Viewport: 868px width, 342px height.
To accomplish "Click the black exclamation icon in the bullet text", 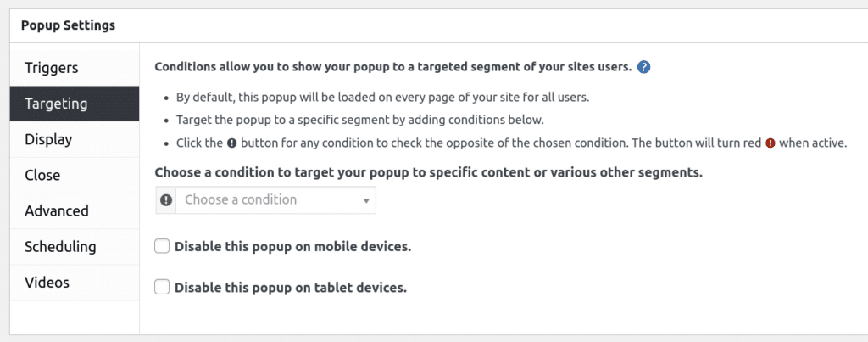I will pos(232,143).
